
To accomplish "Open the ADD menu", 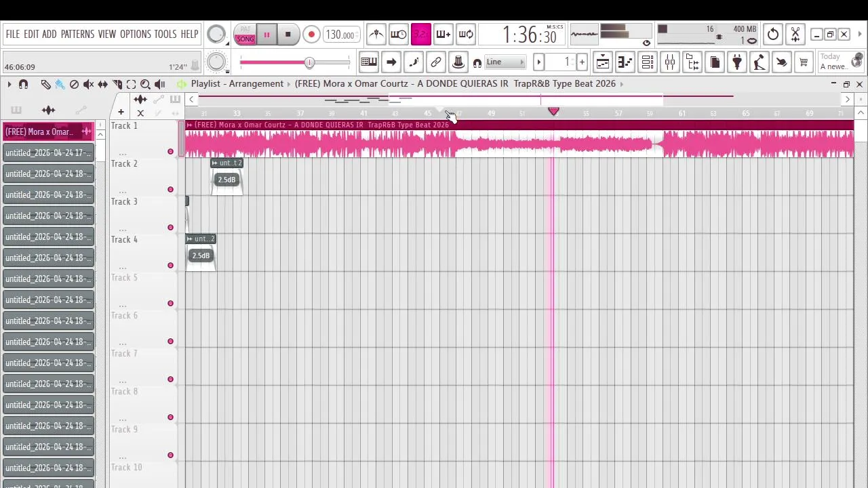I will [50, 34].
